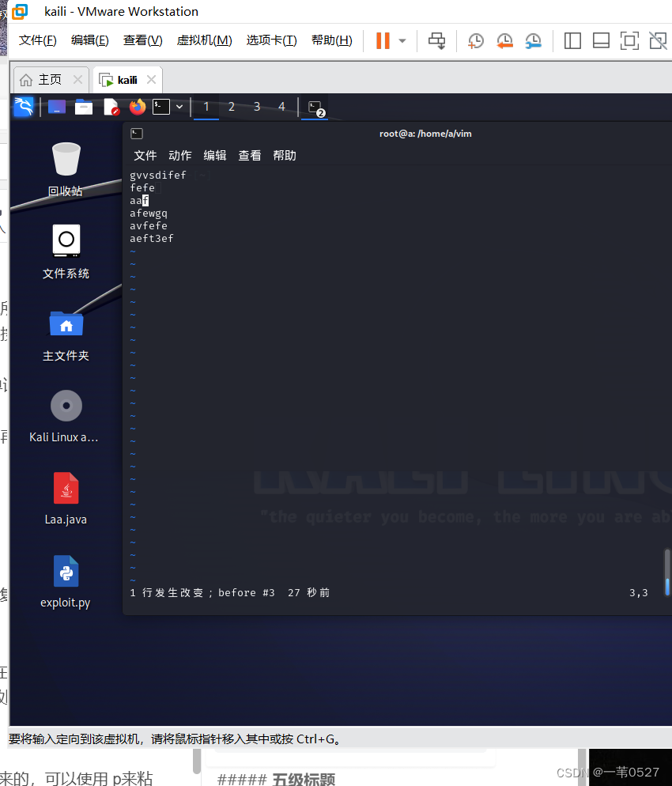Click the line avfefe in vim
Image resolution: width=672 pixels, height=786 pixels.
(149, 225)
